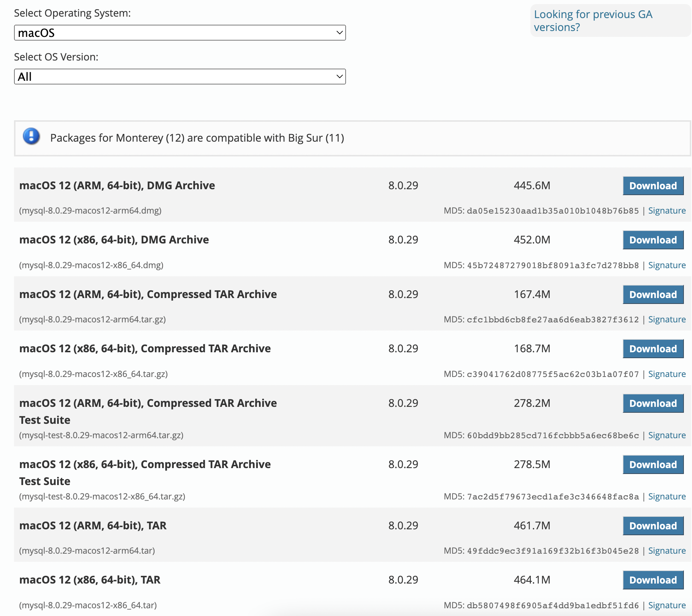Open Signature for mysql-test arm64 tar.gz
692x616 pixels.
coord(667,435)
